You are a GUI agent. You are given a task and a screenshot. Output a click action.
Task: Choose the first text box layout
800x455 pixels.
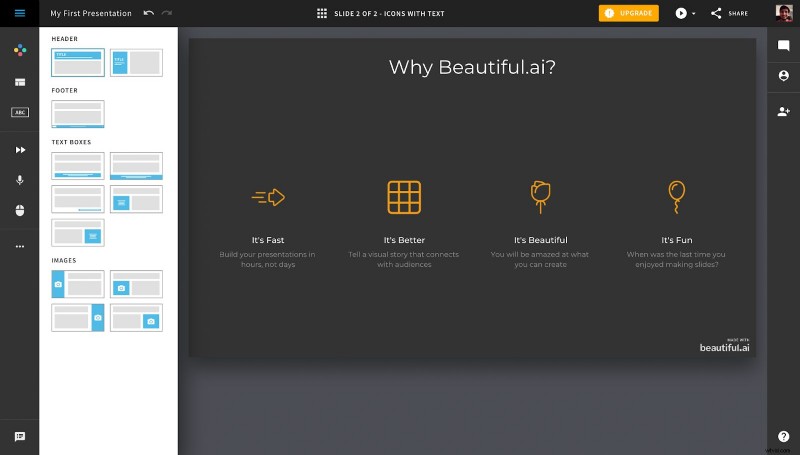(78, 166)
